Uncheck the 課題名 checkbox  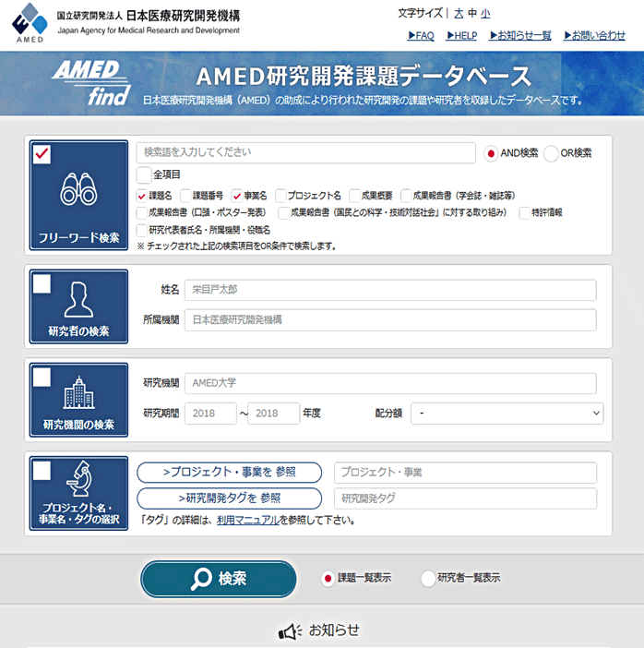tap(142, 196)
